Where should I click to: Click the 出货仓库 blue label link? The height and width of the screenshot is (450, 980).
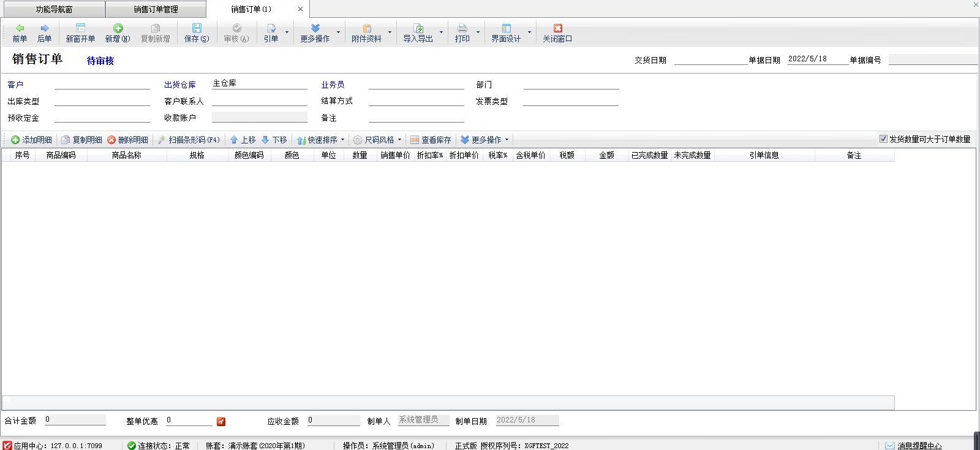[180, 85]
